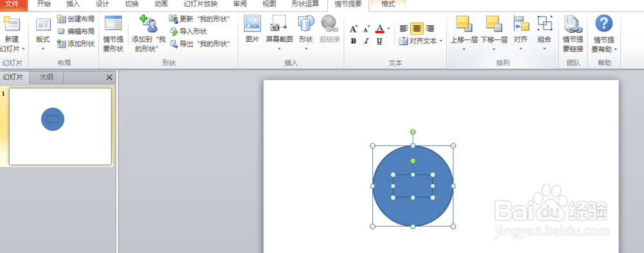Toggle bold formatting
Viewport: 644px width, 253px height.
pos(354,41)
